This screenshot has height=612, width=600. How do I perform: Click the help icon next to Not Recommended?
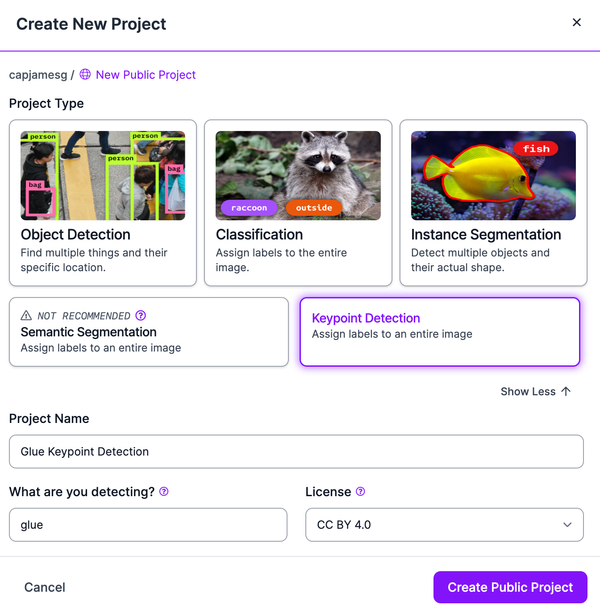point(140,315)
